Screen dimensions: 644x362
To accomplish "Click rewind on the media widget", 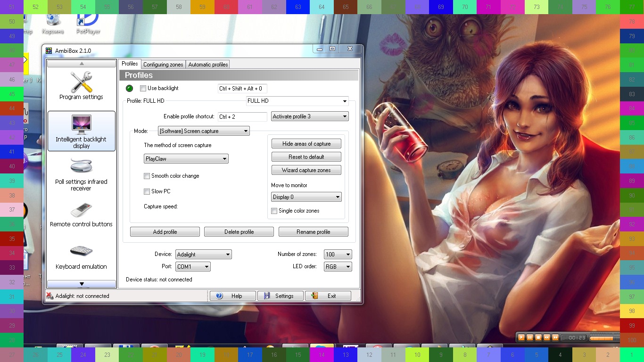I will 547,337.
